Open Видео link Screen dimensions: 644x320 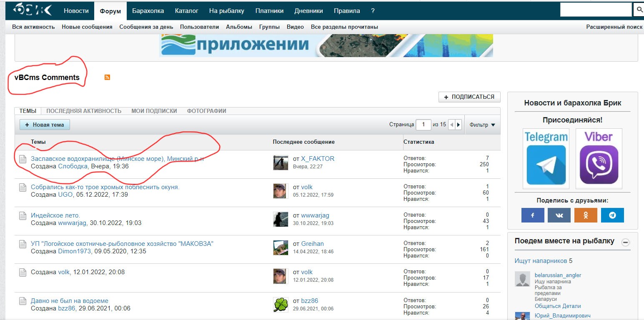point(295,27)
